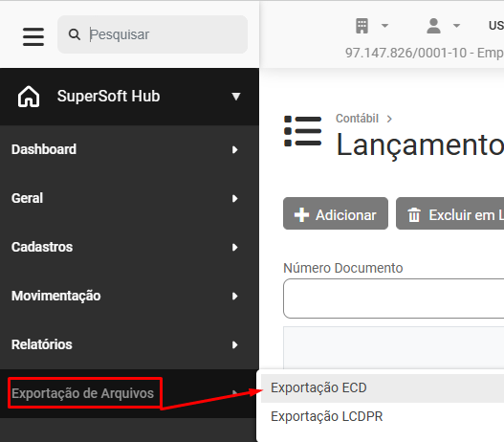Viewport: 504px width, 442px height.
Task: Click the trash icon on Excluir
Action: (x=414, y=215)
